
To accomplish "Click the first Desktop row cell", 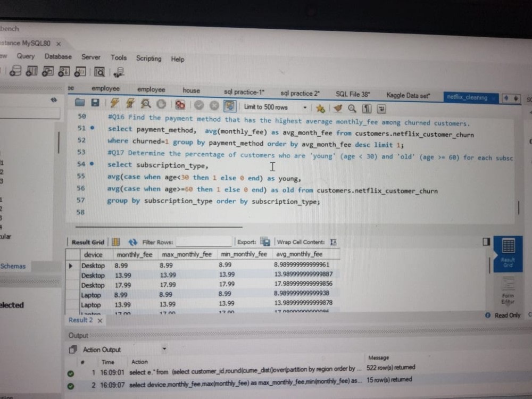I will tap(93, 265).
